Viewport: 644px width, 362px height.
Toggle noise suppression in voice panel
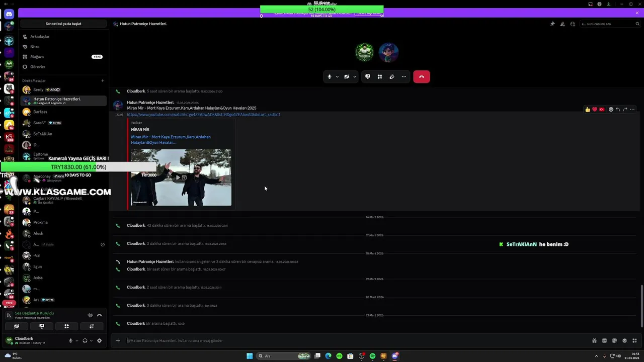pyautogui.click(x=90, y=315)
